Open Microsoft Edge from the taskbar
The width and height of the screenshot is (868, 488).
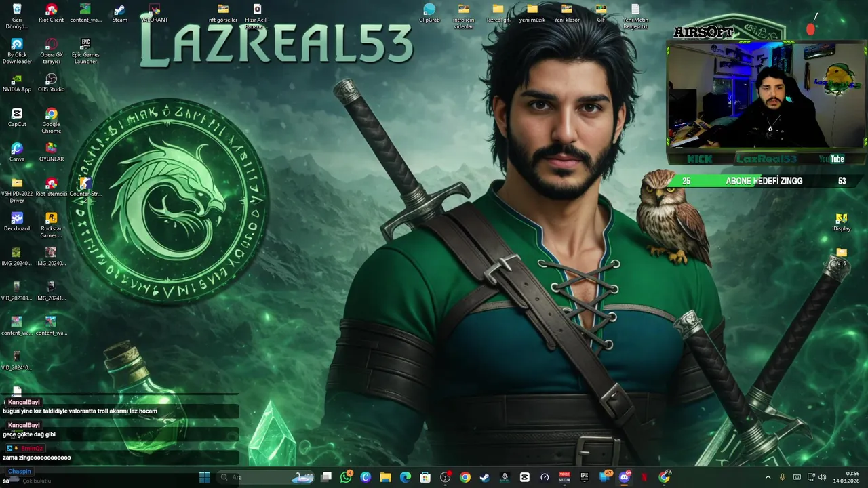pyautogui.click(x=406, y=477)
